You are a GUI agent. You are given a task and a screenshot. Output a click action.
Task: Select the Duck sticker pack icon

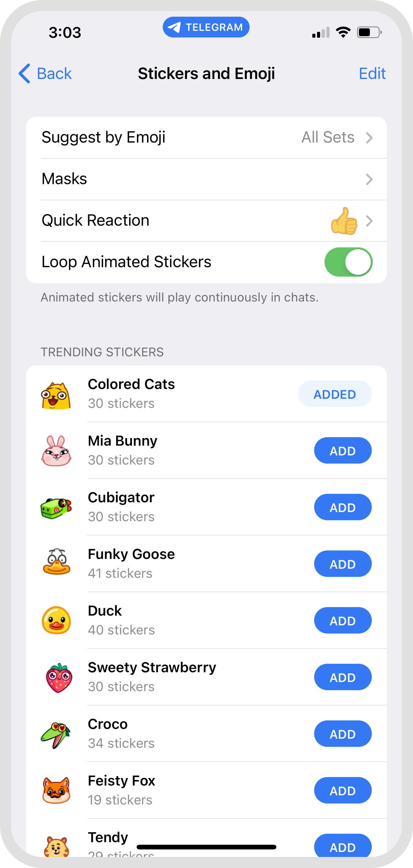click(56, 620)
